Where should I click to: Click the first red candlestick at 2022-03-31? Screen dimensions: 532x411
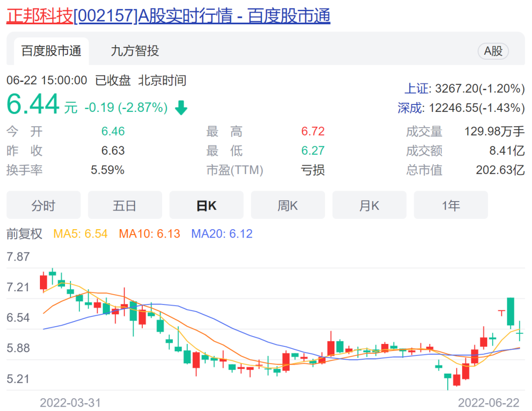click(43, 282)
